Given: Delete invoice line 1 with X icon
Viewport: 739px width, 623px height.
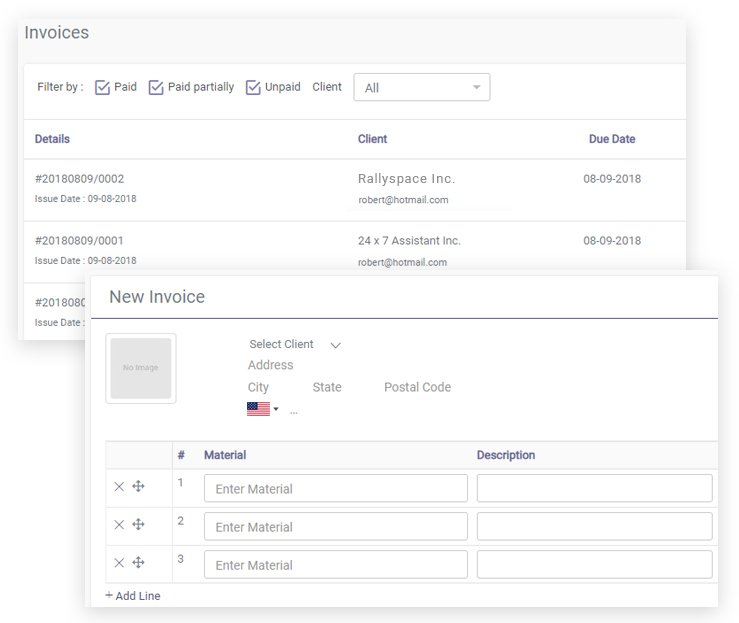Looking at the screenshot, I should pos(119,487).
